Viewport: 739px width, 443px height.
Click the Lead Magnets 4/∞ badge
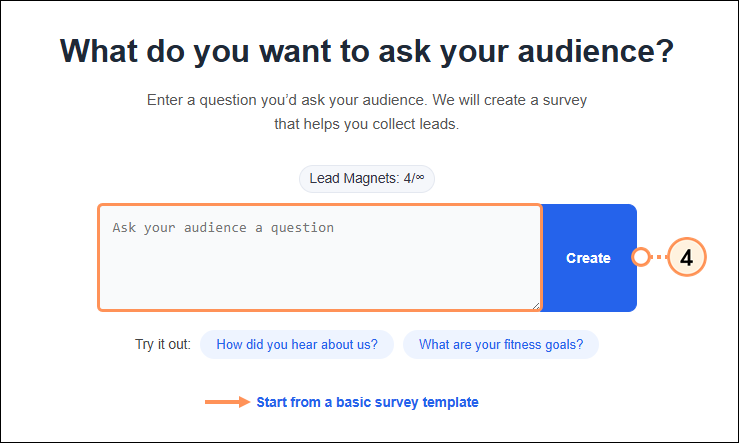(367, 179)
